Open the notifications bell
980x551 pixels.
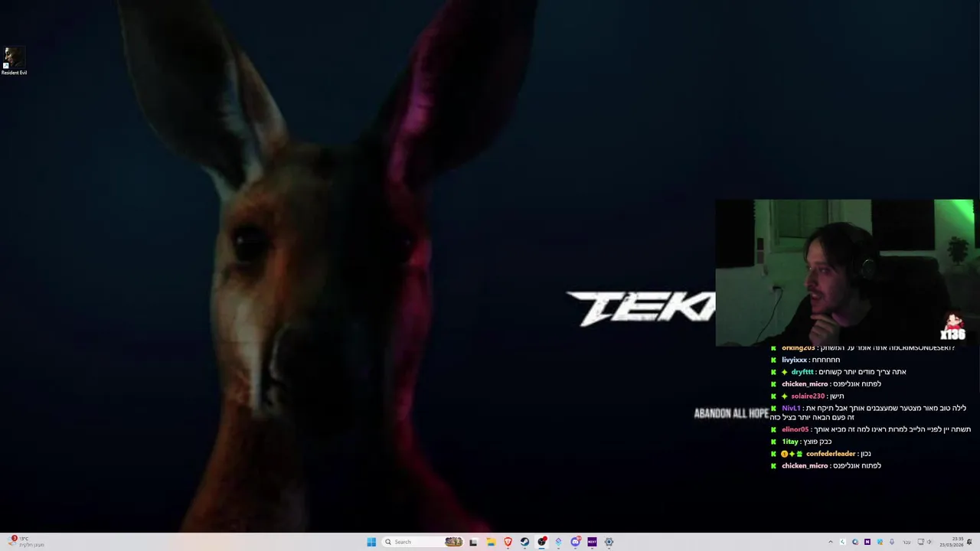[x=969, y=542]
